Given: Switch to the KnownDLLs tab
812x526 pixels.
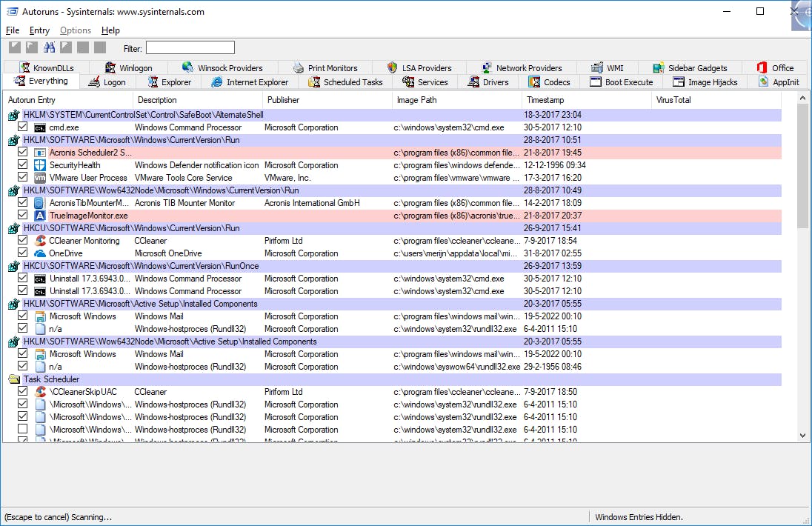Looking at the screenshot, I should (x=47, y=67).
